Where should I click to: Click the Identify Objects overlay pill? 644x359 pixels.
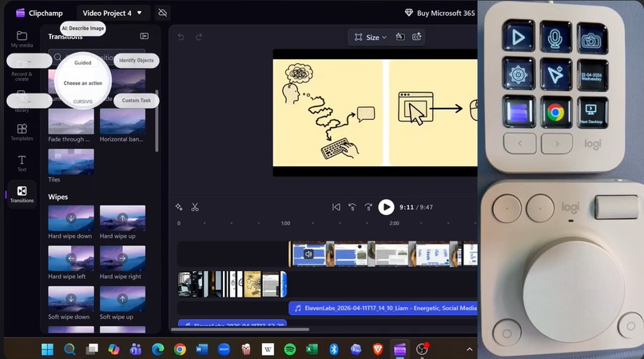pos(137,61)
